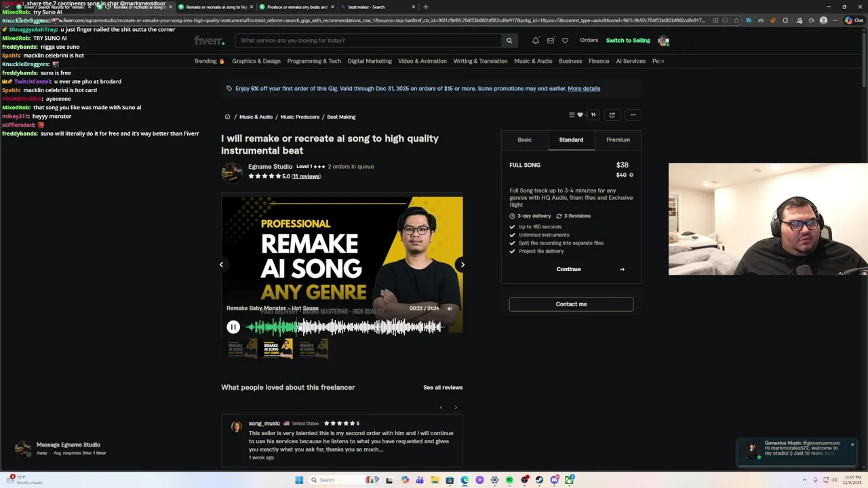868x488 pixels.
Task: Show next review with right chevron
Action: (456, 407)
